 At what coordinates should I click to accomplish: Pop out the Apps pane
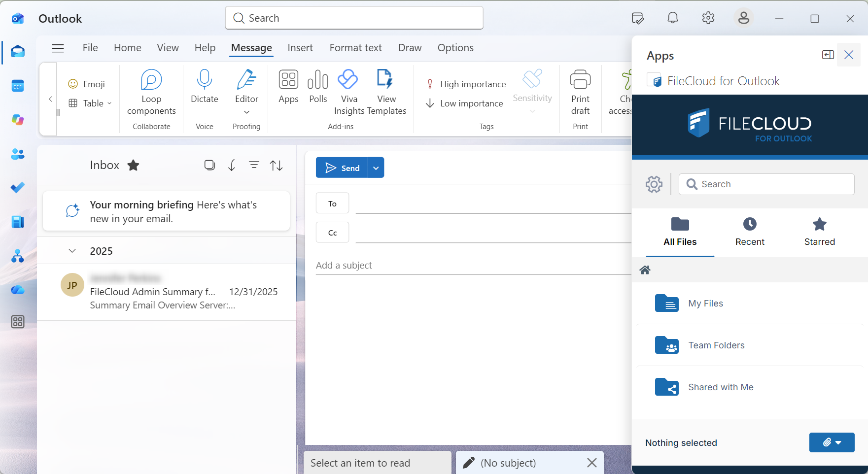(x=828, y=55)
